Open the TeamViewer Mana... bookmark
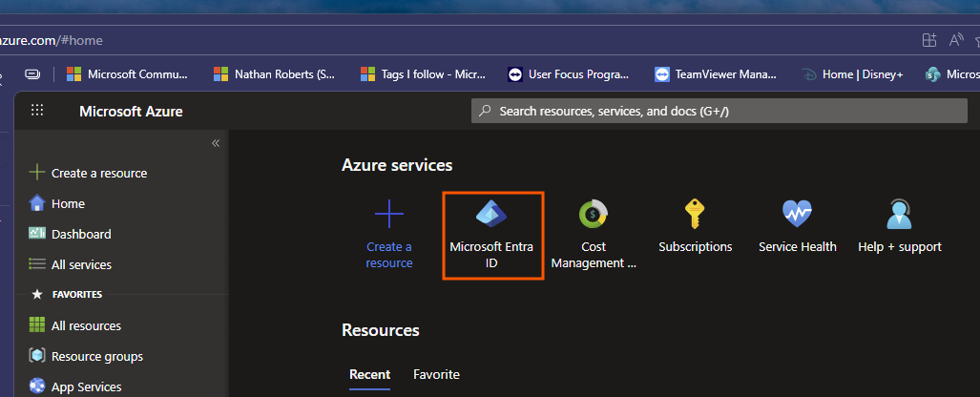This screenshot has width=980, height=397. pos(716,74)
